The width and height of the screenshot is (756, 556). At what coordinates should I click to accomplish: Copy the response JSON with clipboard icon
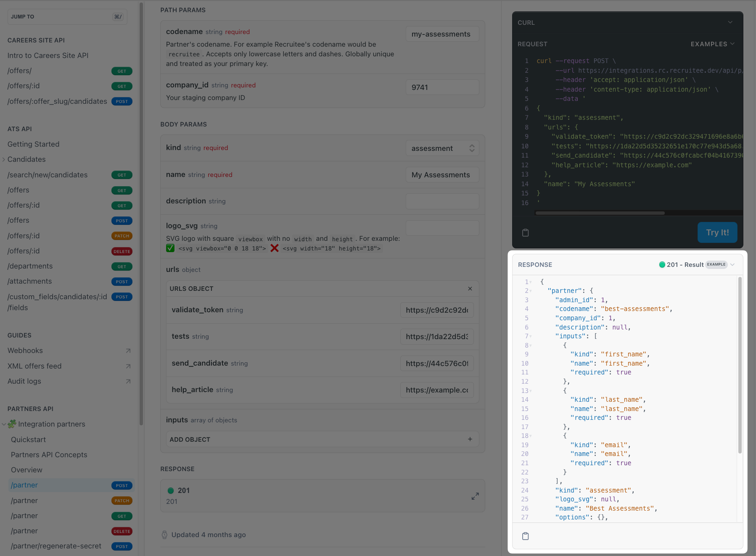[525, 536]
